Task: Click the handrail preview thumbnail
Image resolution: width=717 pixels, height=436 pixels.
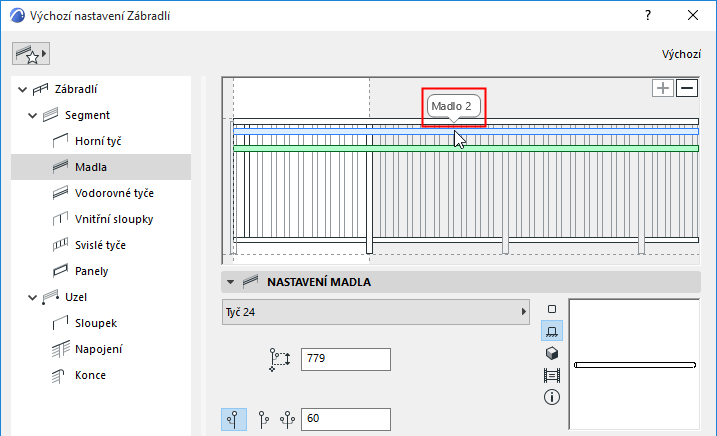Action: point(635,365)
